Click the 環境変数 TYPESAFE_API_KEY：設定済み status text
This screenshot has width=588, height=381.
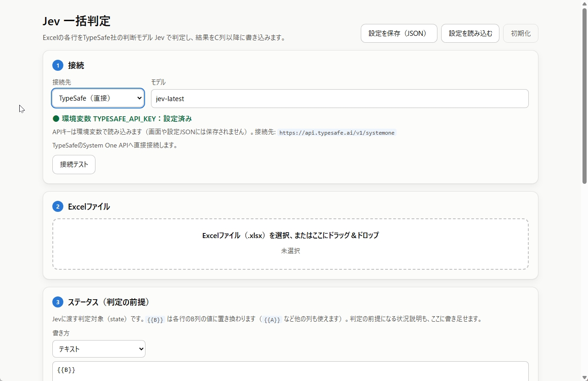[127, 119]
